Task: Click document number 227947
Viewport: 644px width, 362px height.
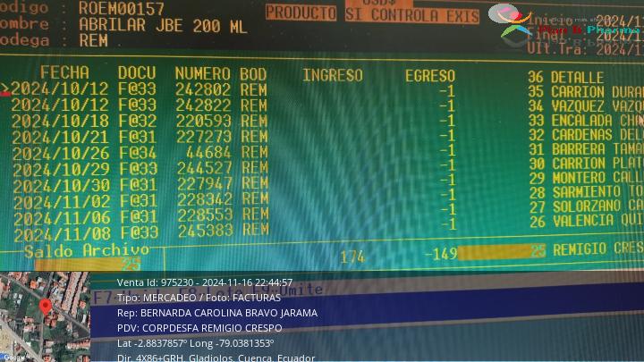Action: pyautogui.click(x=205, y=183)
